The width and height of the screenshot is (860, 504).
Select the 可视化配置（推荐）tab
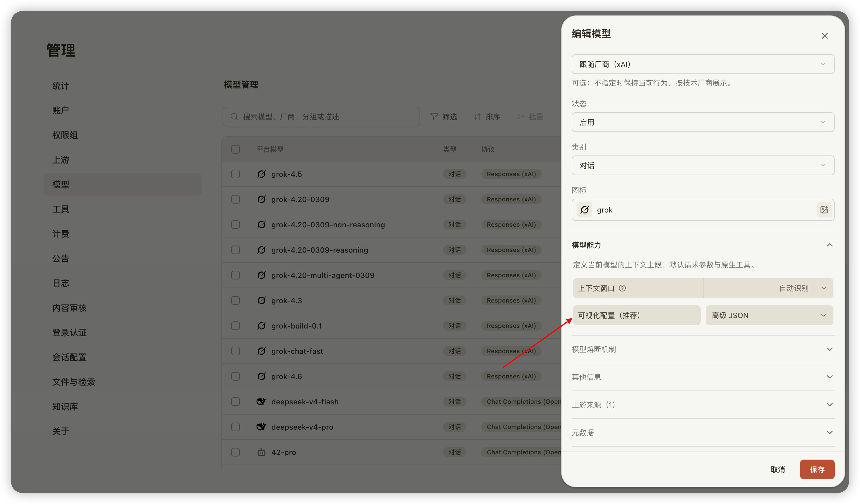pos(637,315)
